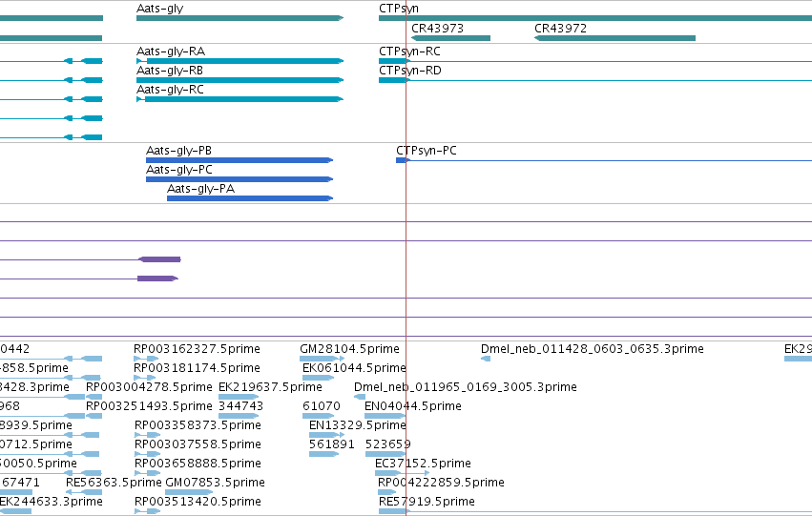Select Dmel_neb_011965_0169_3005.3prime feature
Image resolution: width=812 pixels, height=516 pixels.
pos(360,397)
